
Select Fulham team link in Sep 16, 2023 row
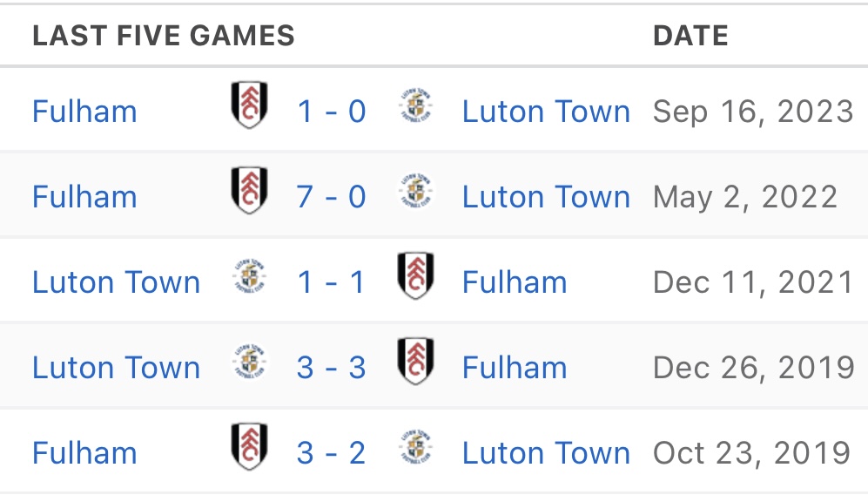click(84, 112)
